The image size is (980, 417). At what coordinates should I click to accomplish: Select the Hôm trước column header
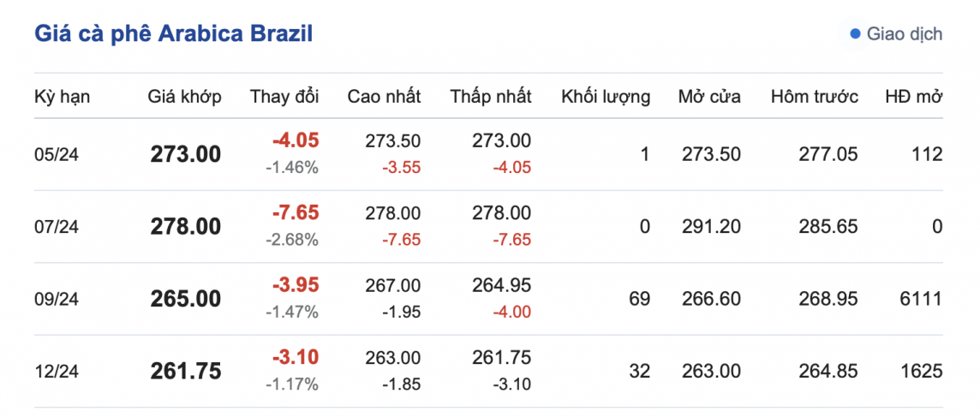tap(814, 96)
